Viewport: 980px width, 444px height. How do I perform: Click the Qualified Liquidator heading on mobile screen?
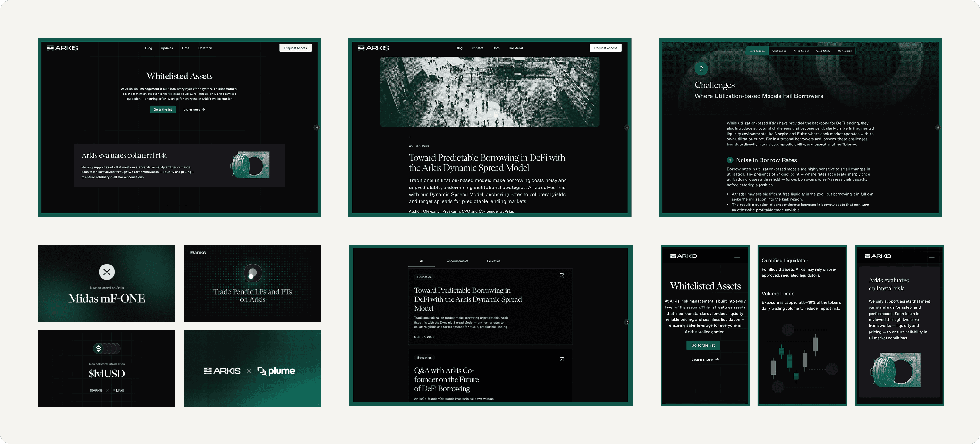click(x=785, y=261)
